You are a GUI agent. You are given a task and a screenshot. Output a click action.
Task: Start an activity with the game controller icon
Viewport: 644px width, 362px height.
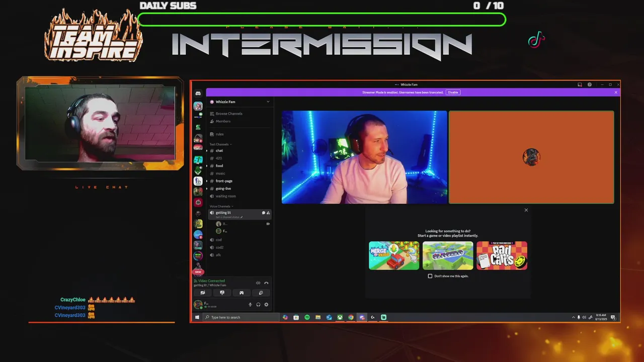coord(242,293)
